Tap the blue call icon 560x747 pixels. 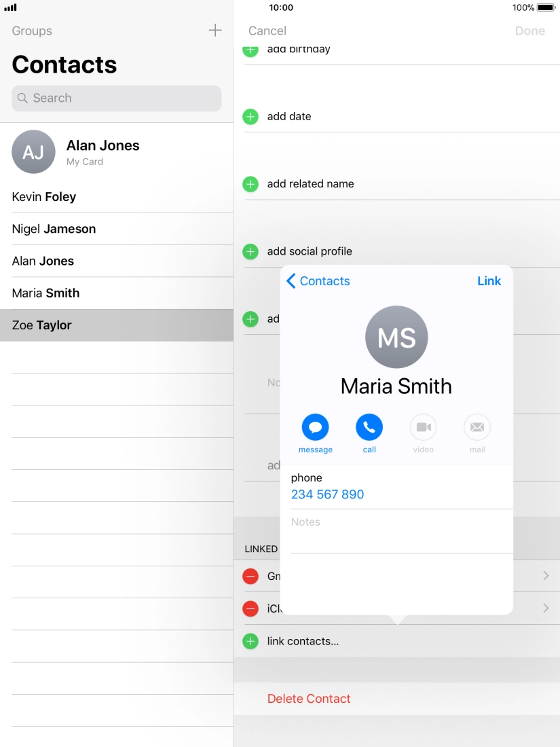click(x=369, y=427)
